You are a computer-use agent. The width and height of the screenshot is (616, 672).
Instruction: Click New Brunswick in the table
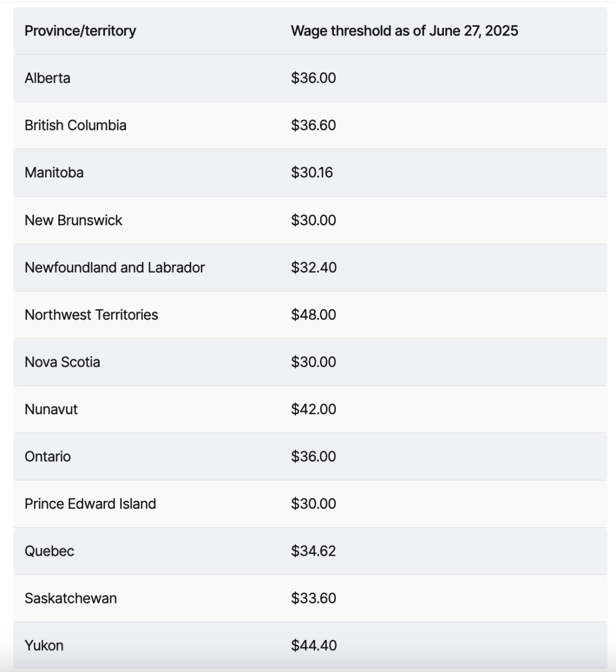pyautogui.click(x=74, y=220)
